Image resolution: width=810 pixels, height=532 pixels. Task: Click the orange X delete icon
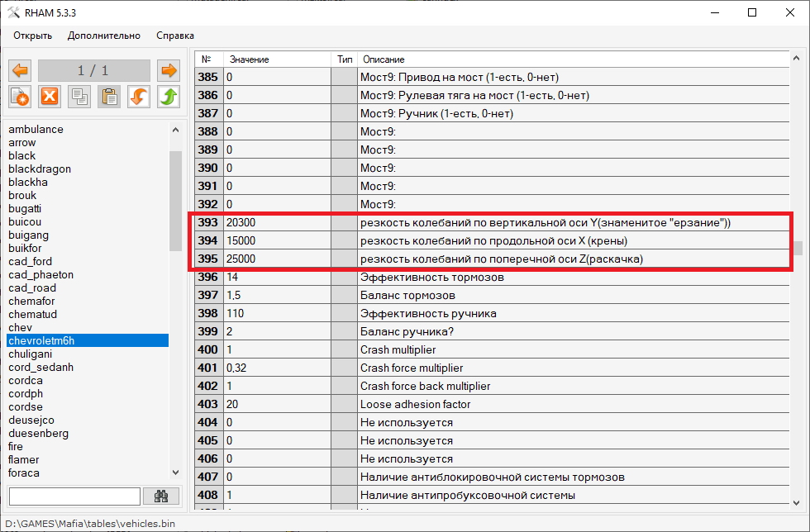(x=50, y=97)
